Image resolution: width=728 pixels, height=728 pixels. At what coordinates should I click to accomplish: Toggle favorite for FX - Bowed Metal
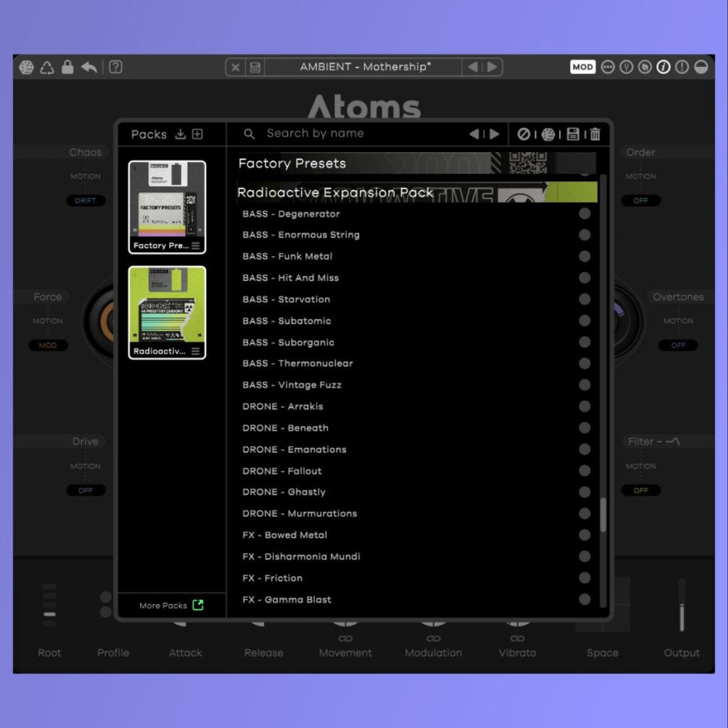pyautogui.click(x=584, y=535)
